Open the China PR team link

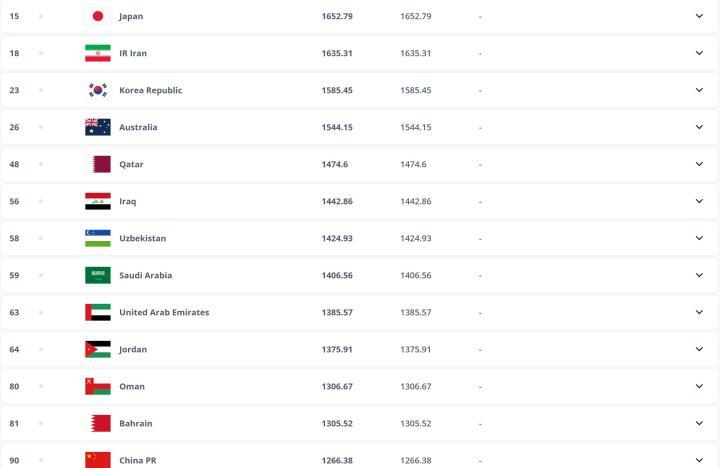[x=137, y=460]
